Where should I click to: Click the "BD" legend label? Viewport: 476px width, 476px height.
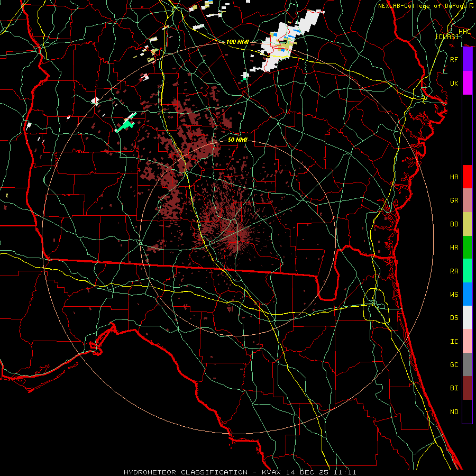(454, 224)
